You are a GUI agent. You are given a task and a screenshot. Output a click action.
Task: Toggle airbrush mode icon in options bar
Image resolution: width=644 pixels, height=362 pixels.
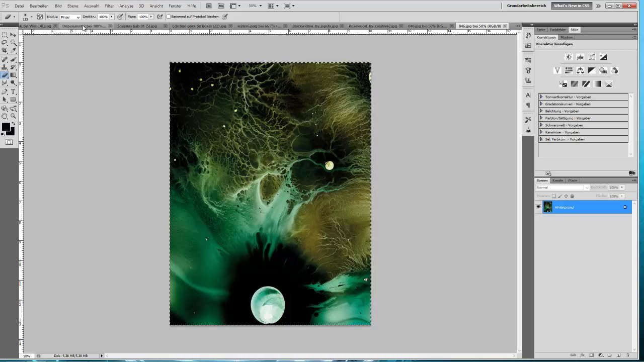(x=159, y=17)
